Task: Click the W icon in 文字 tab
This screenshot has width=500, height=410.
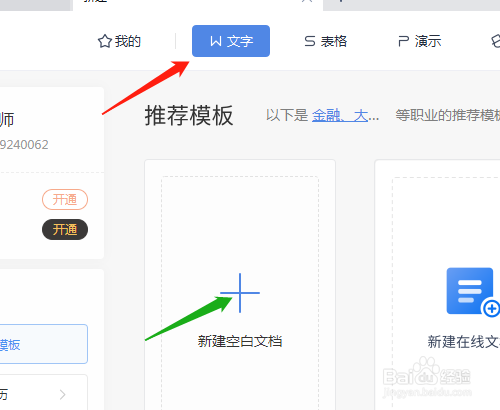Action: click(x=216, y=41)
